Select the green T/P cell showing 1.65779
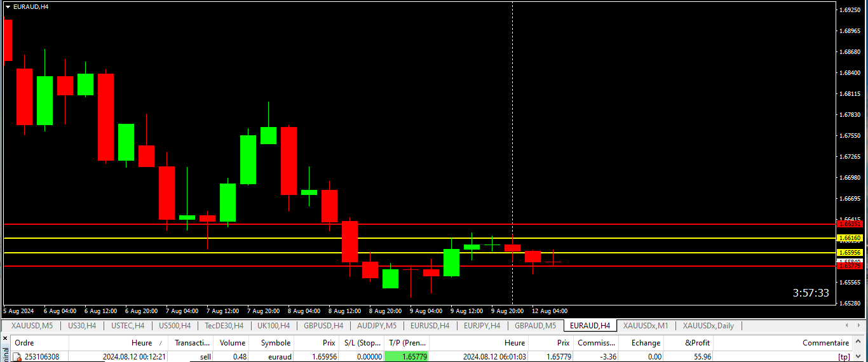This screenshot has width=868, height=362. [x=407, y=357]
